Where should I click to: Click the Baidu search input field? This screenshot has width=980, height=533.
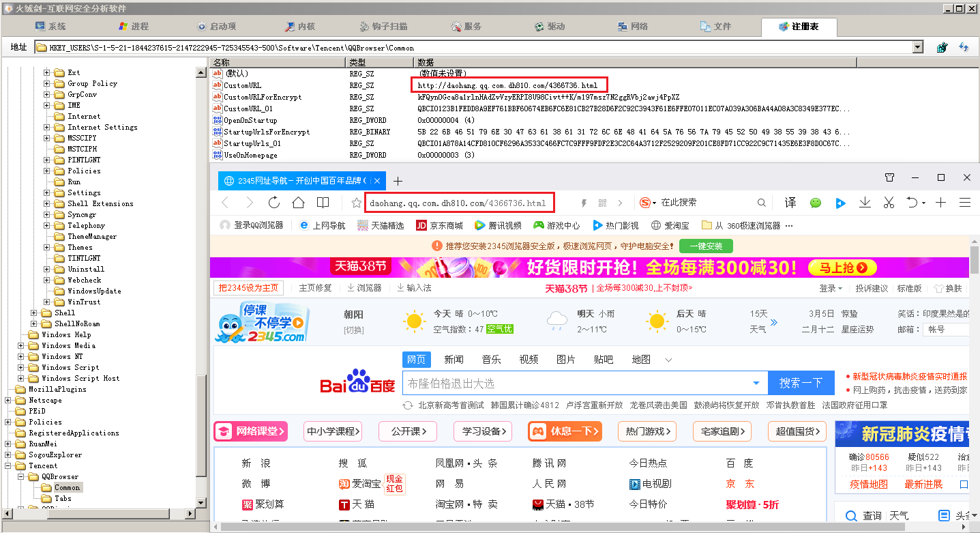coord(576,383)
